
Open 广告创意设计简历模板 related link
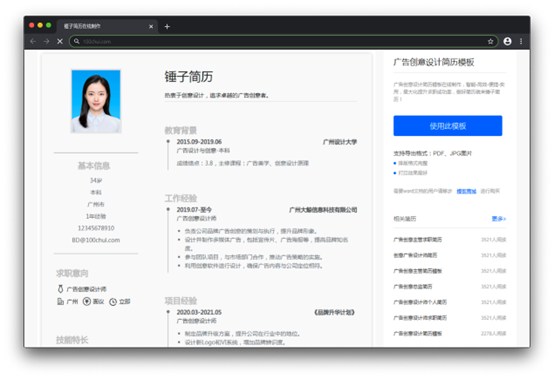(418, 333)
